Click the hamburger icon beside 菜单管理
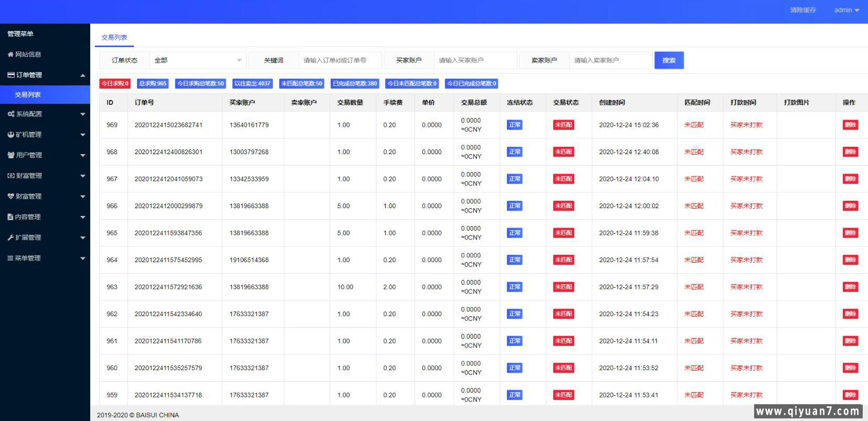Viewport: 868px width, 421px height. pyautogui.click(x=10, y=258)
